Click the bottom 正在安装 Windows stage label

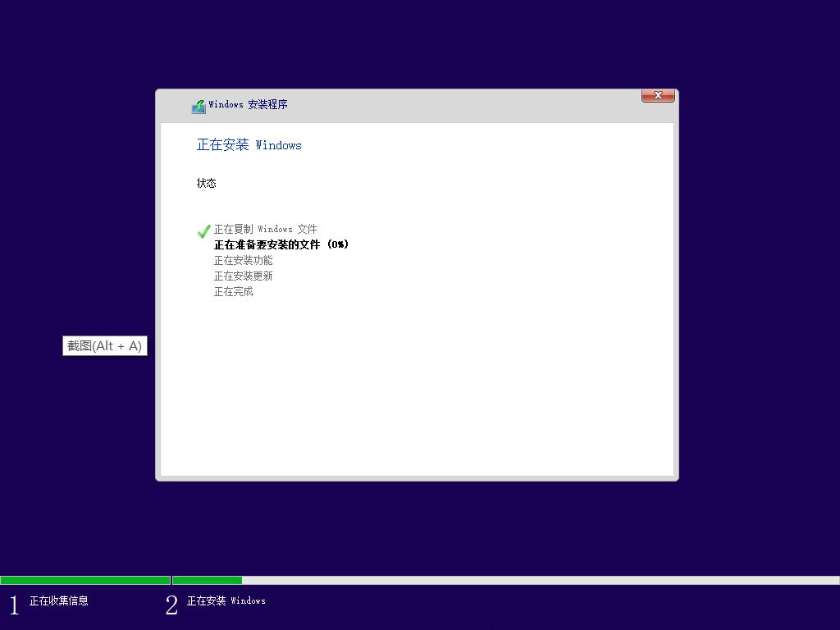(x=226, y=601)
